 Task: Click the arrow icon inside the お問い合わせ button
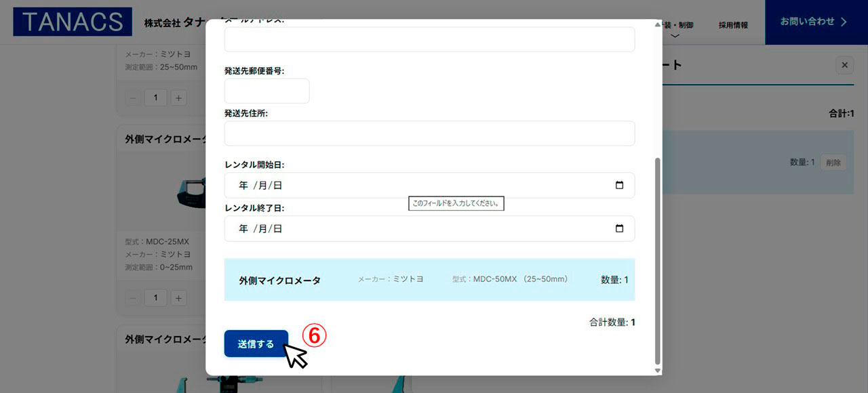pyautogui.click(x=846, y=22)
